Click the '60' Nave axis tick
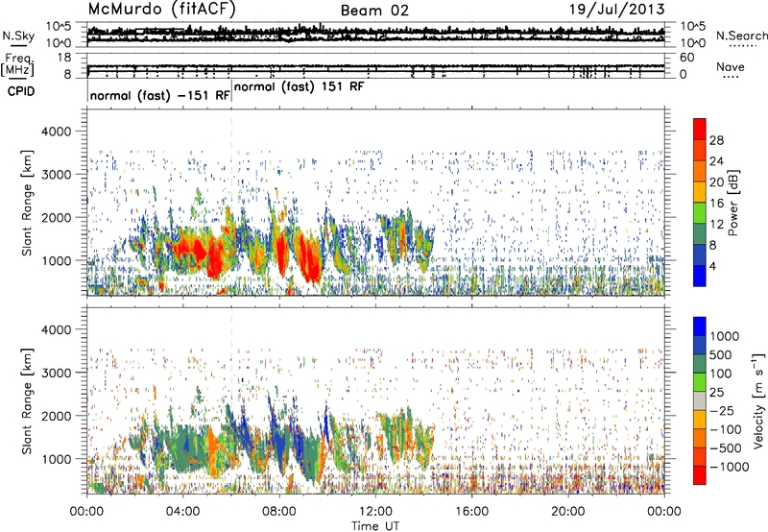 686,58
